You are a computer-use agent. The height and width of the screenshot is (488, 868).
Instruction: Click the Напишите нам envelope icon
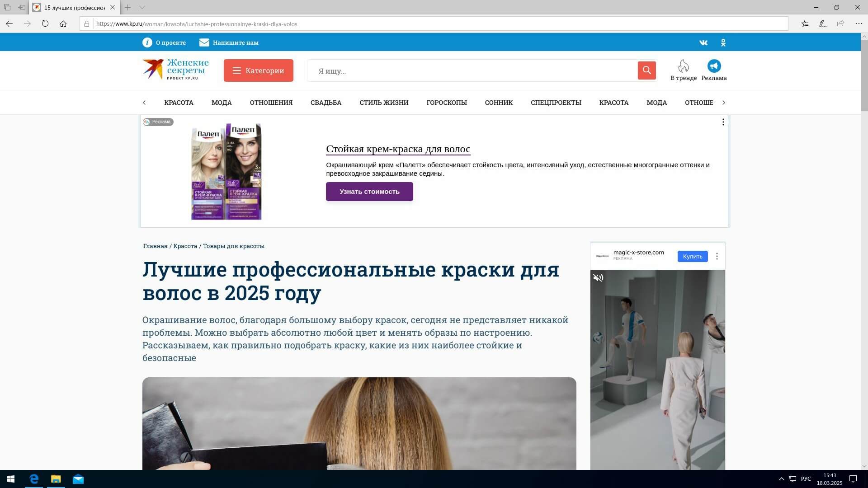click(x=204, y=42)
